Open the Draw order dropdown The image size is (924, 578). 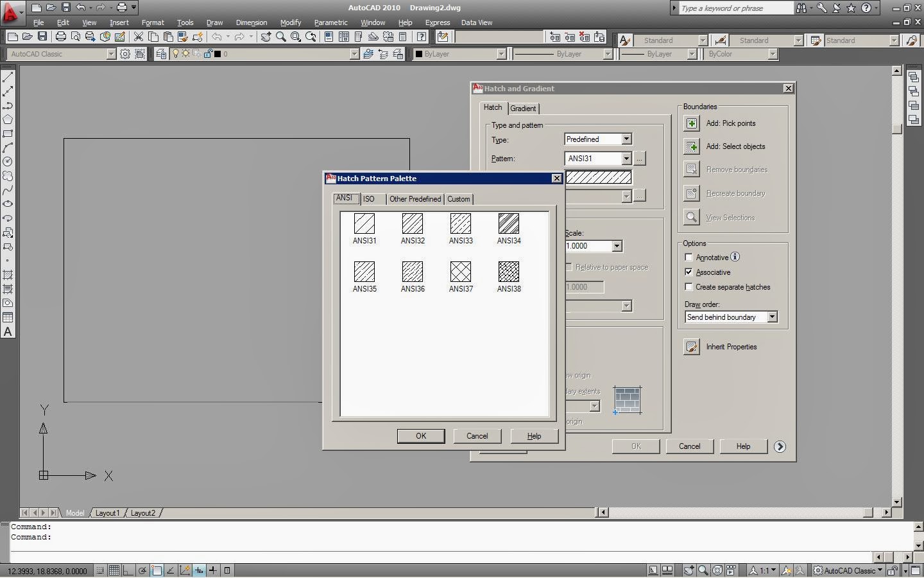tap(773, 317)
